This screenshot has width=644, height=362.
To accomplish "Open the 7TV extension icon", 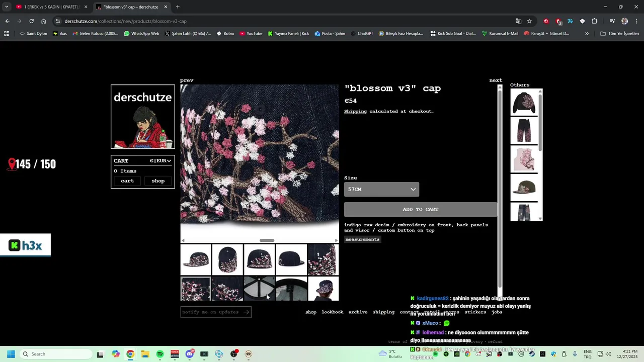I will (570, 21).
